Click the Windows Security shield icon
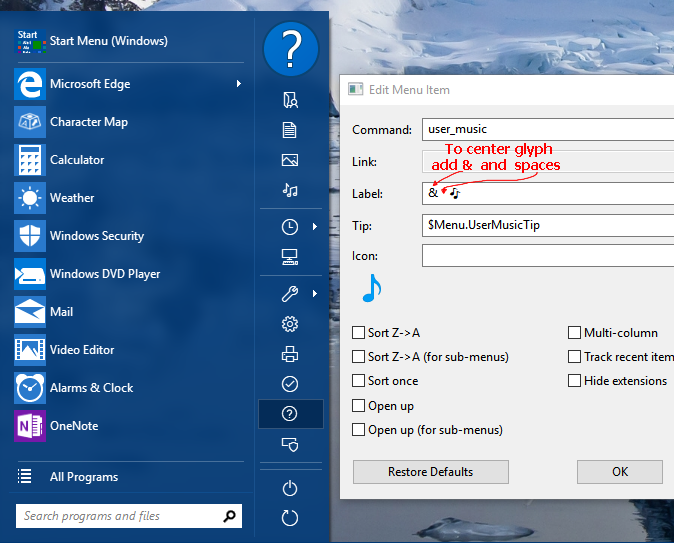This screenshot has width=674, height=543. coord(30,236)
